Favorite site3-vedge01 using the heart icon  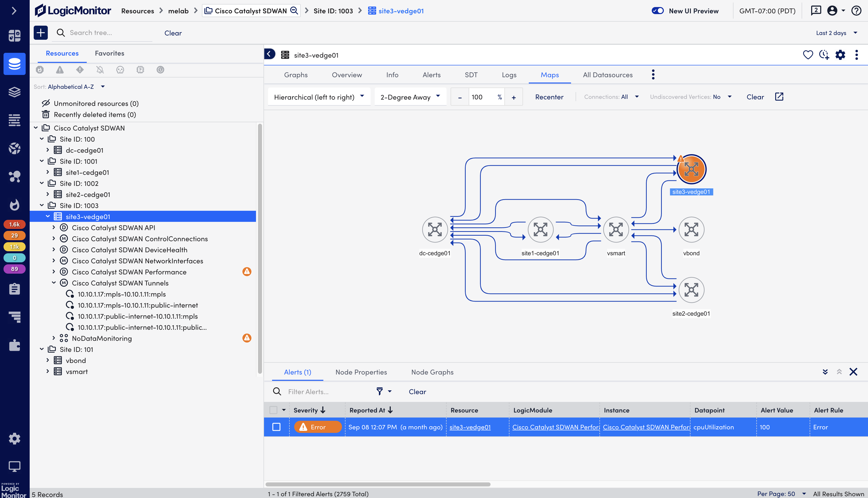808,55
